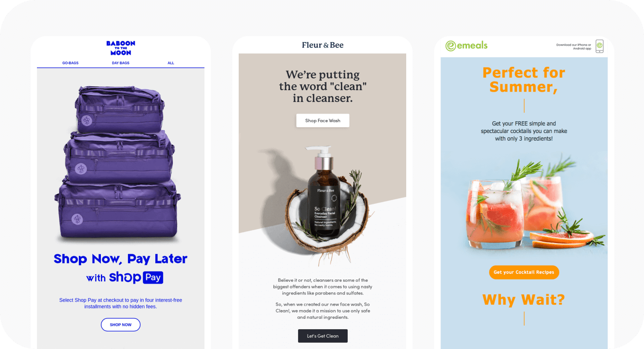The height and width of the screenshot is (349, 644).
Task: Click the Shop Pay logo badge
Action: [x=136, y=277]
